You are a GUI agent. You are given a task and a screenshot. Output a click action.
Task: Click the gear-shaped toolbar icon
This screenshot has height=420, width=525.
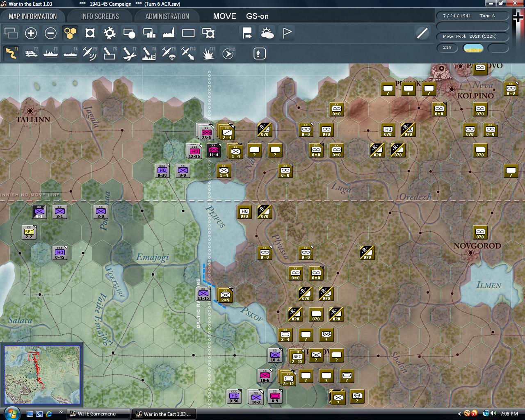coord(110,33)
